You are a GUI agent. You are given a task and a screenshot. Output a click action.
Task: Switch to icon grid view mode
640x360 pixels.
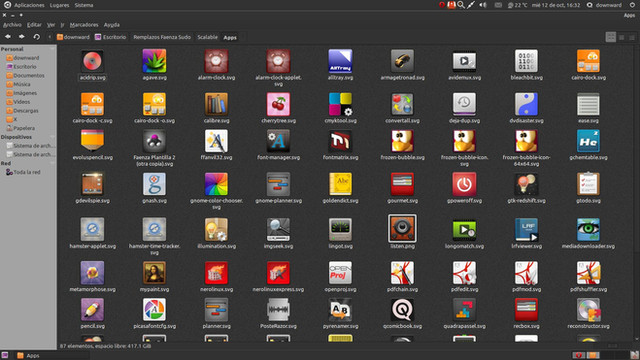[x=611, y=37]
